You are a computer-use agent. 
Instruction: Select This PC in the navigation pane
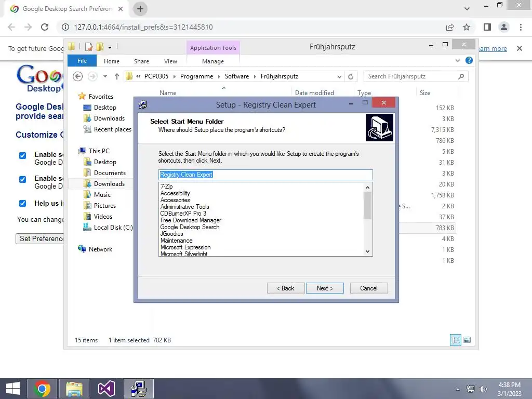(99, 151)
